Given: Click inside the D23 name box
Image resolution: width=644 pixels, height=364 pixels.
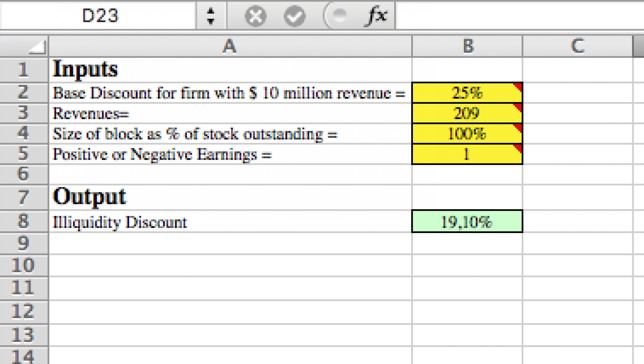Looking at the screenshot, I should [99, 16].
